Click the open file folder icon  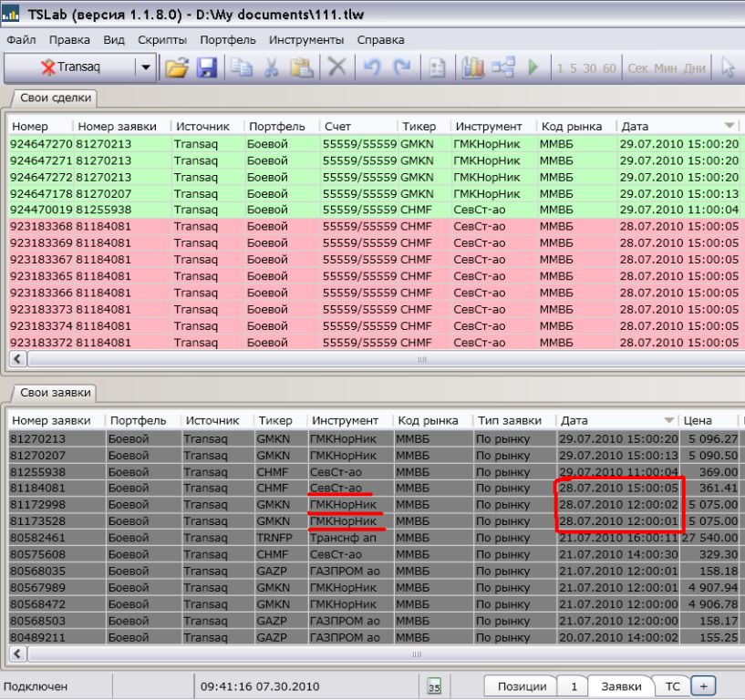pyautogui.click(x=176, y=68)
